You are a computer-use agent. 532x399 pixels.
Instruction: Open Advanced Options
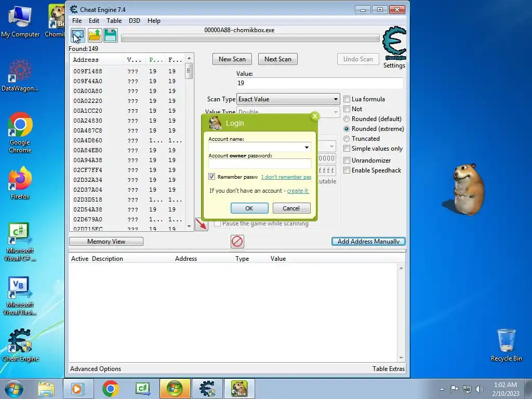pyautogui.click(x=96, y=369)
